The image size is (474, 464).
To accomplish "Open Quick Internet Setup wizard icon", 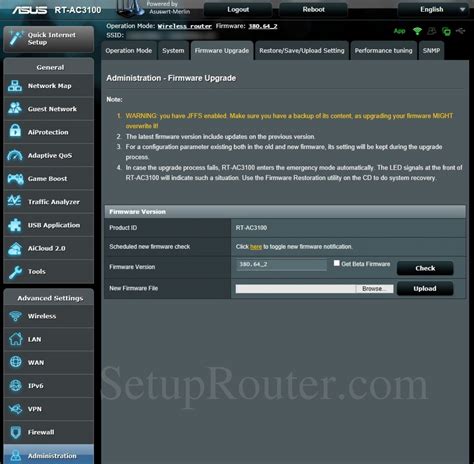I will pos(15,38).
